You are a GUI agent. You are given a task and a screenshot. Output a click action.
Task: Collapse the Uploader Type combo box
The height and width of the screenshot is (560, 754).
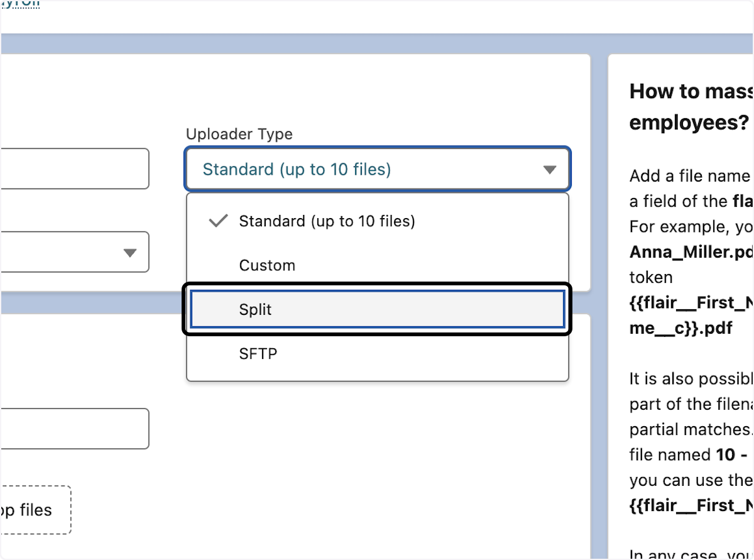(x=377, y=169)
